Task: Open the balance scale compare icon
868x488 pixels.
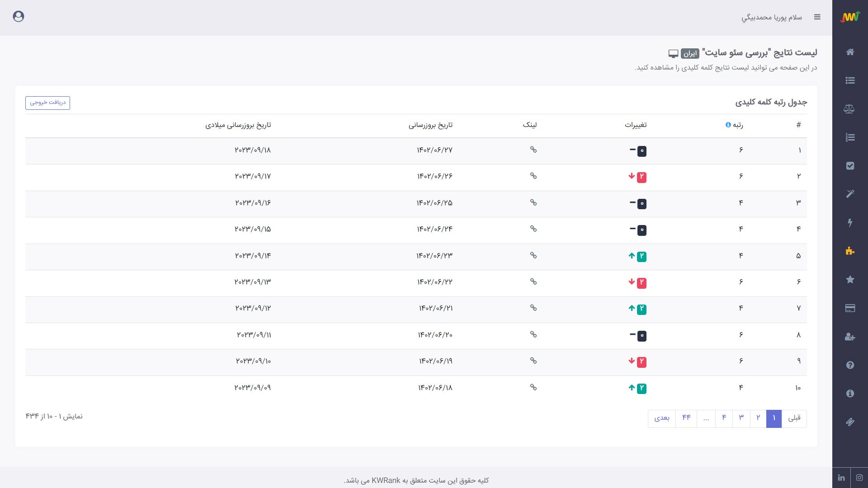Action: click(x=849, y=109)
